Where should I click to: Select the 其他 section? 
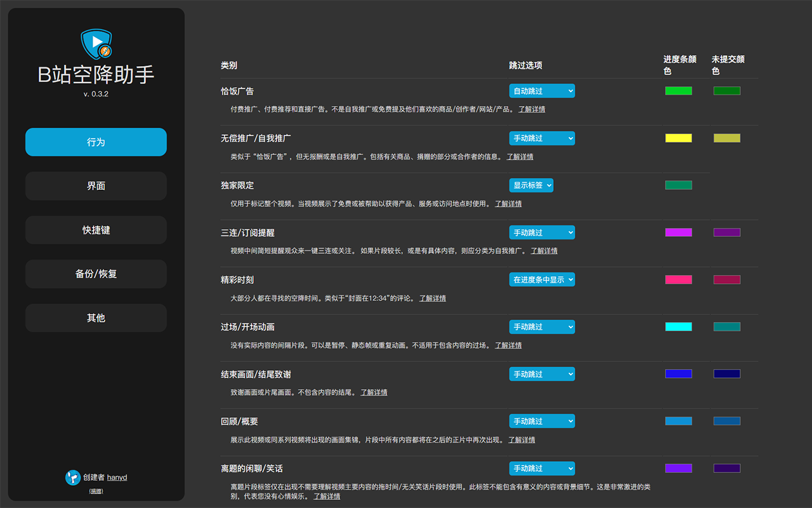click(96, 317)
